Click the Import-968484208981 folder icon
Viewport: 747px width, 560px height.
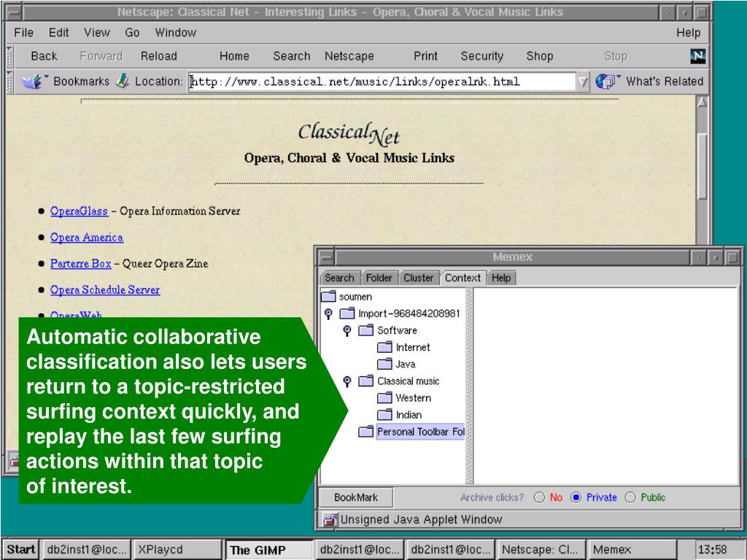pyautogui.click(x=347, y=314)
